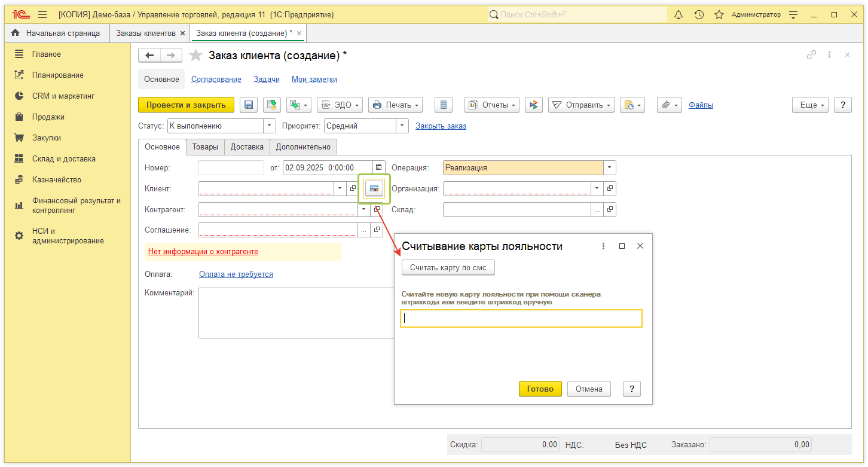This screenshot has height=467, width=868.
Task: Expand the Статус dropdown
Action: click(x=270, y=126)
